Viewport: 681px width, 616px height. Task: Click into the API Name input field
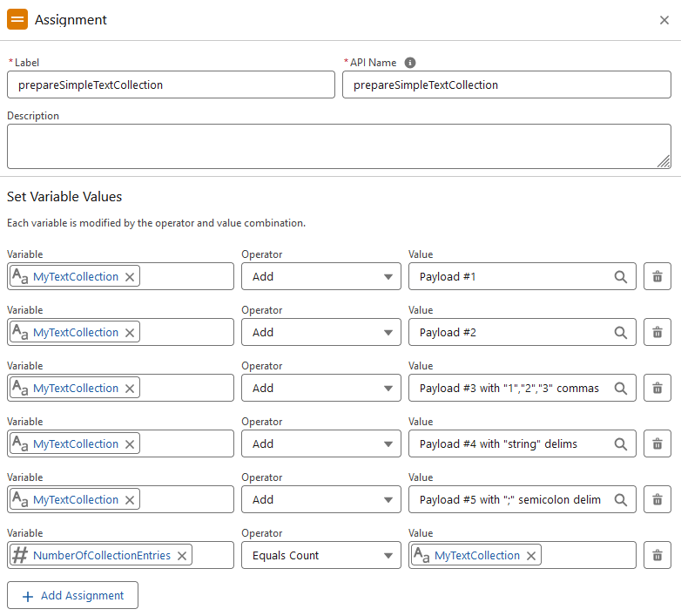(507, 85)
